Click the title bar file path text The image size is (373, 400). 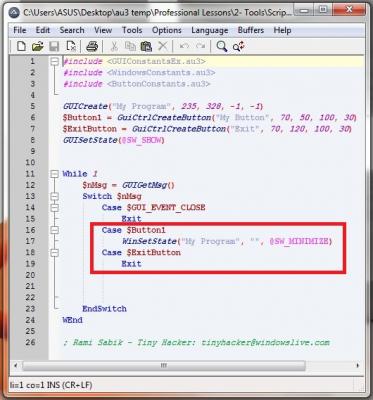point(157,13)
